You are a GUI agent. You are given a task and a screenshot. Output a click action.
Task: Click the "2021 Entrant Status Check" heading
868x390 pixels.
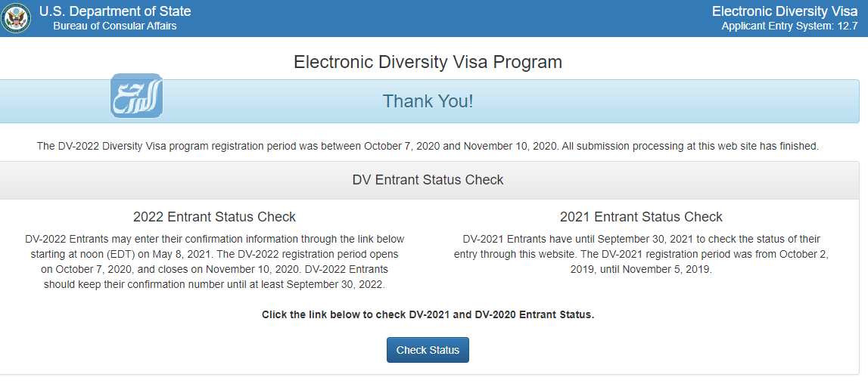(x=641, y=217)
